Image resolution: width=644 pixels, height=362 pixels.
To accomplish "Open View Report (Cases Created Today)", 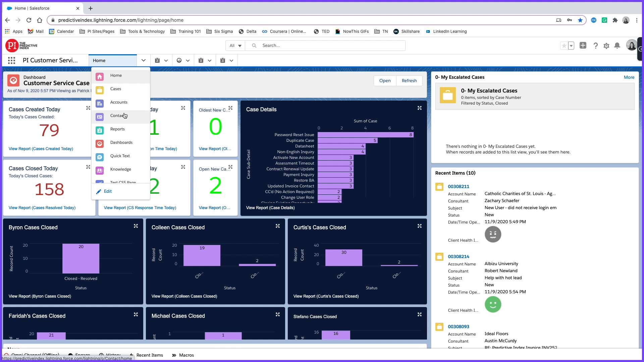I will point(41,149).
